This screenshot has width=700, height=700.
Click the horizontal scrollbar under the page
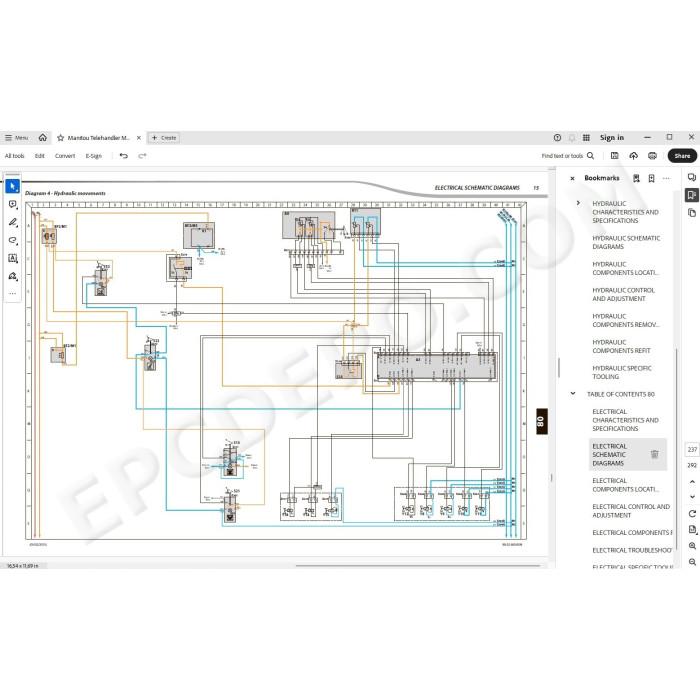pyautogui.click(x=418, y=566)
